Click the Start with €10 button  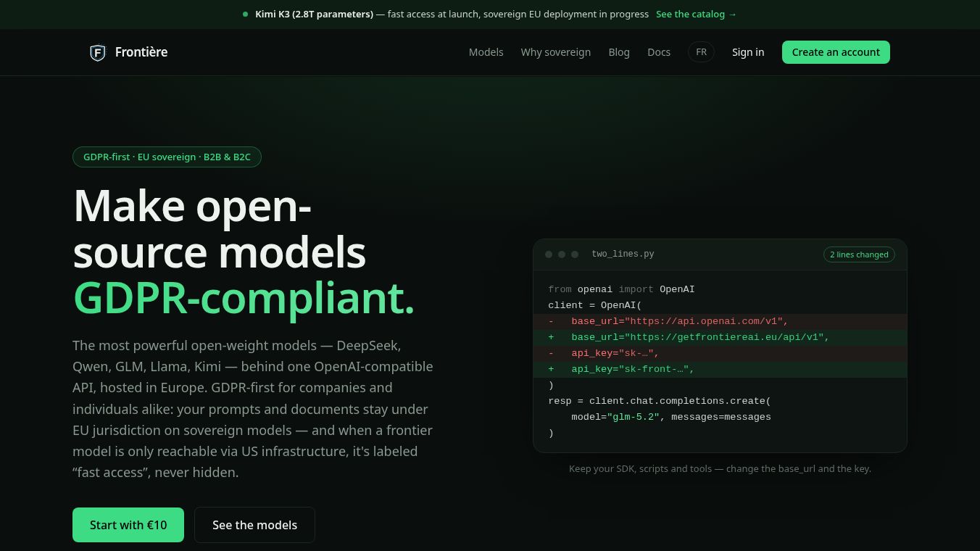click(x=128, y=525)
